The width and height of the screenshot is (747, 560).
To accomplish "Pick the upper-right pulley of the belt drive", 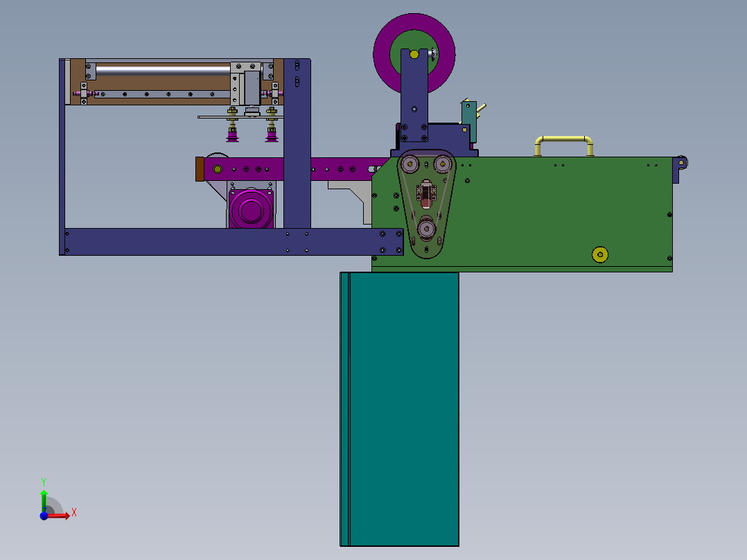I will [443, 164].
